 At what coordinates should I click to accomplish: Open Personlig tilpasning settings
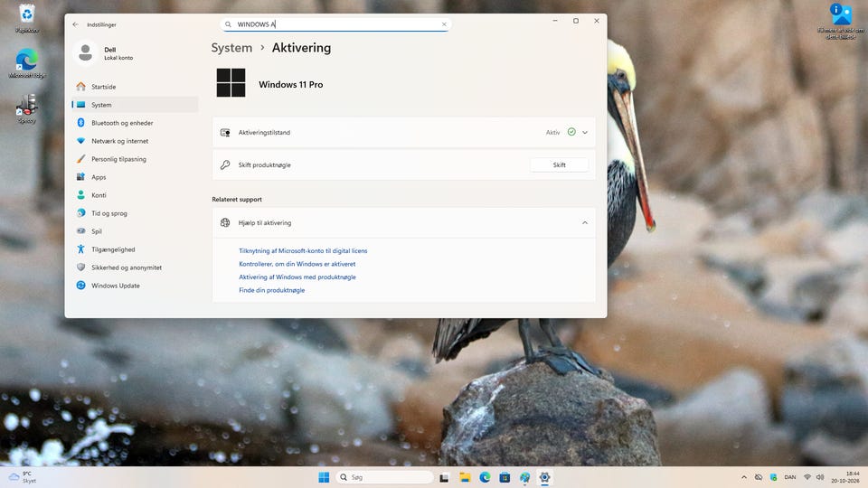pos(135,159)
